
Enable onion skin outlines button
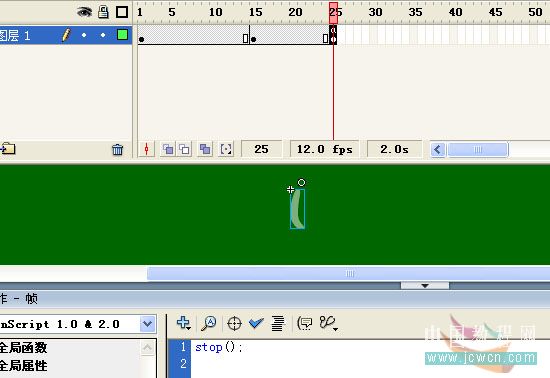184,149
